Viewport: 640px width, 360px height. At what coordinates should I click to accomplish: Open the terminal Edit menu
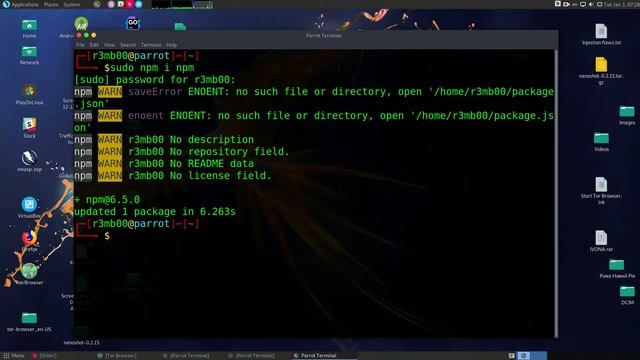pyautogui.click(x=94, y=45)
